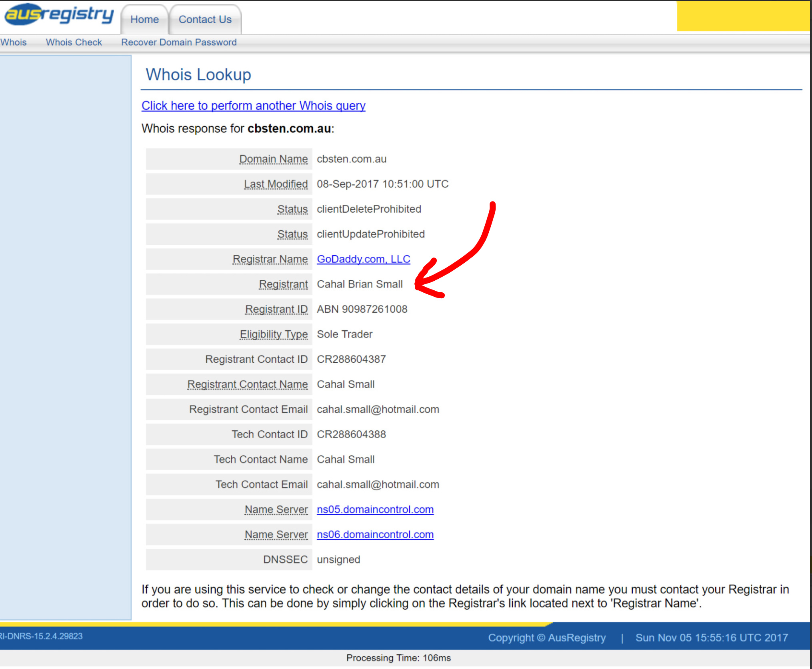Open the Home tab
Viewport: 812px width, 669px height.
point(144,19)
